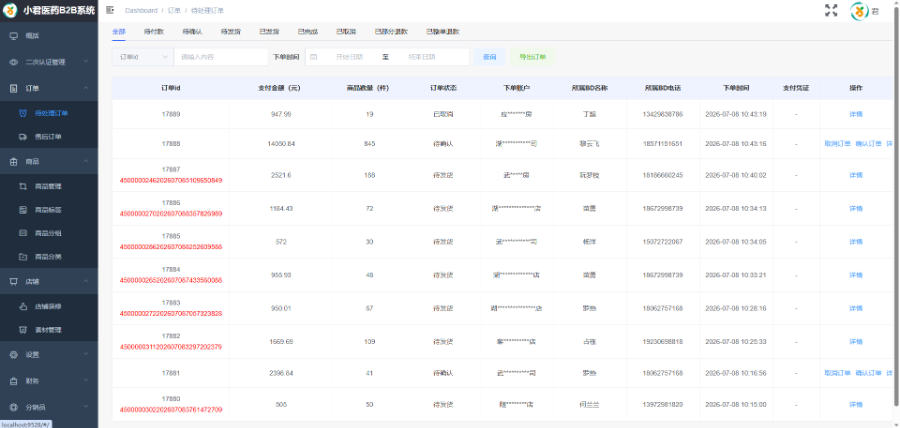The height and width of the screenshot is (428, 900).
Task: Open 详情 for order 17882
Action: 856,341
